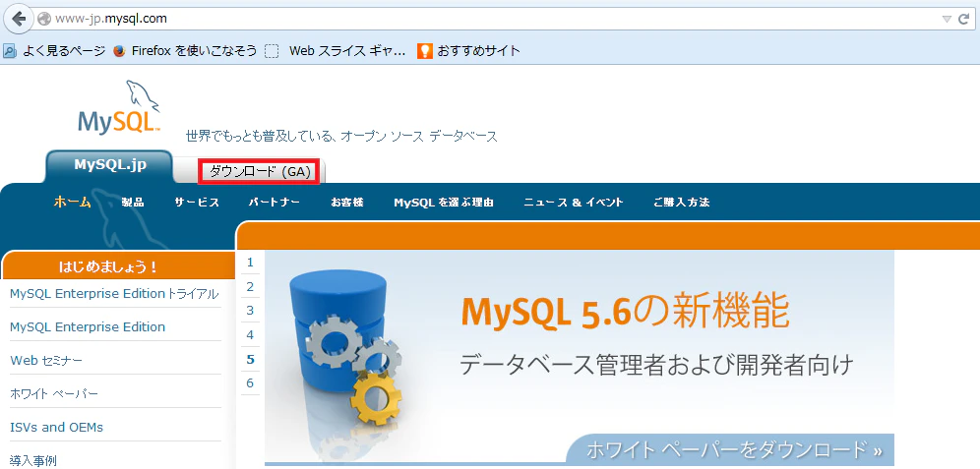Open the URL history dropdown arrow
This screenshot has height=469, width=980.
(947, 20)
